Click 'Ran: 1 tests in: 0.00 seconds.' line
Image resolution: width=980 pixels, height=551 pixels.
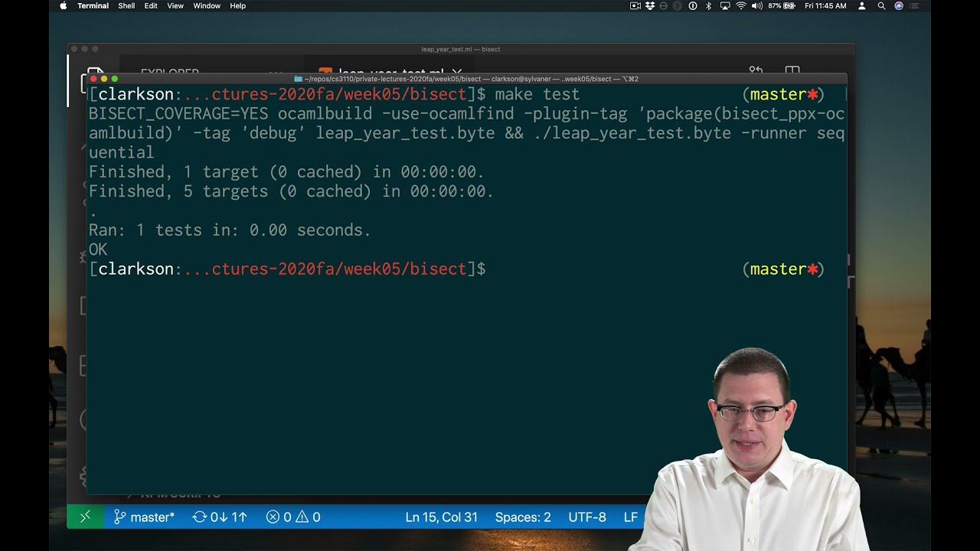(230, 230)
